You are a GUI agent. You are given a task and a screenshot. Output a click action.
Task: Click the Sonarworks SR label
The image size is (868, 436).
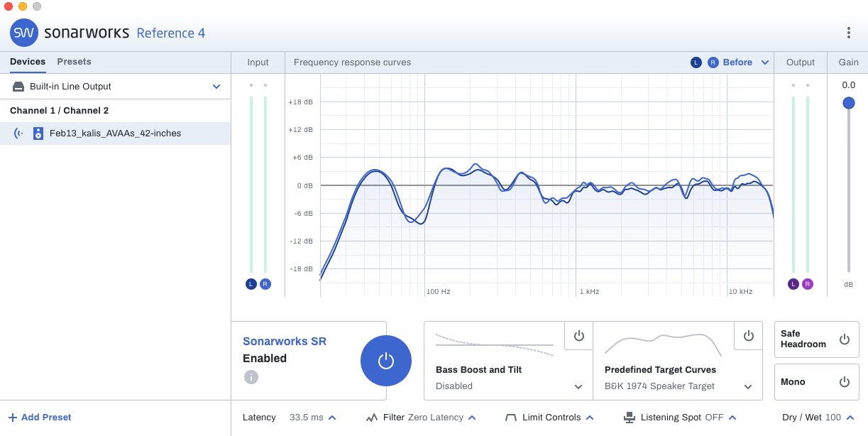click(x=285, y=342)
